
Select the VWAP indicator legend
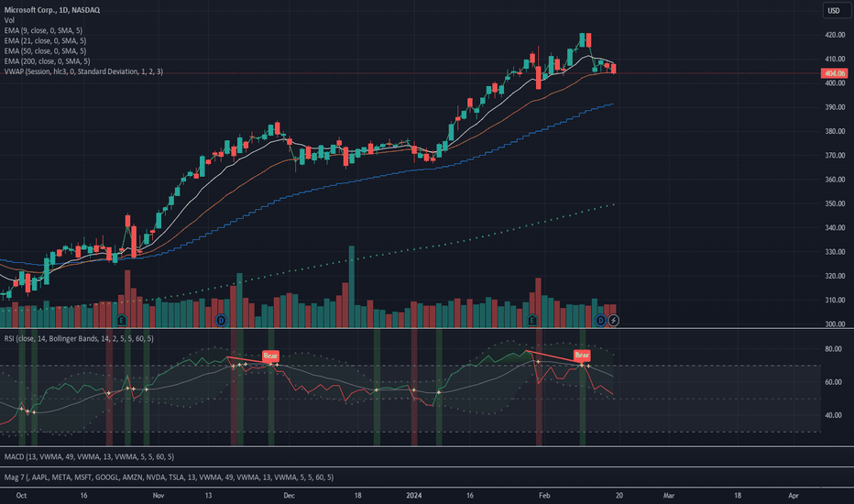tap(83, 71)
